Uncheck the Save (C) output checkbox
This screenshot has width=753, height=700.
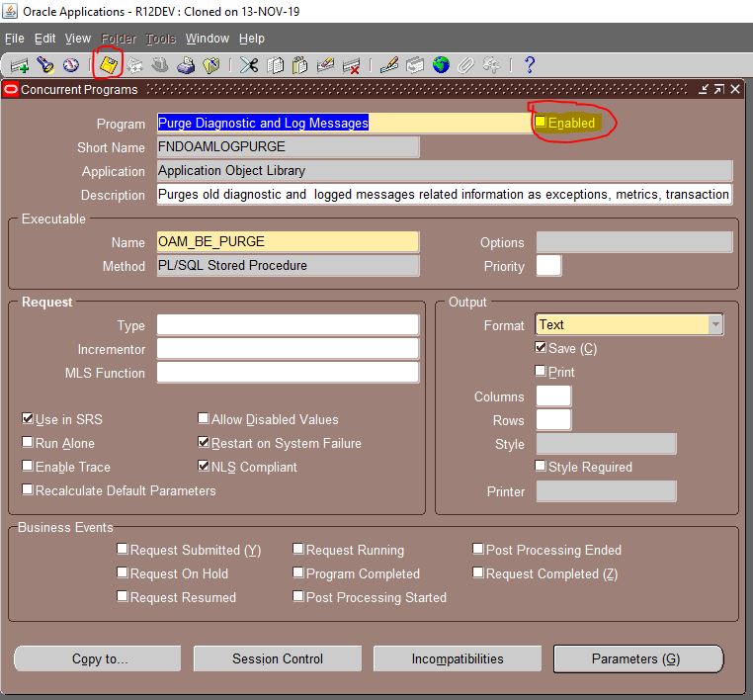coord(541,347)
